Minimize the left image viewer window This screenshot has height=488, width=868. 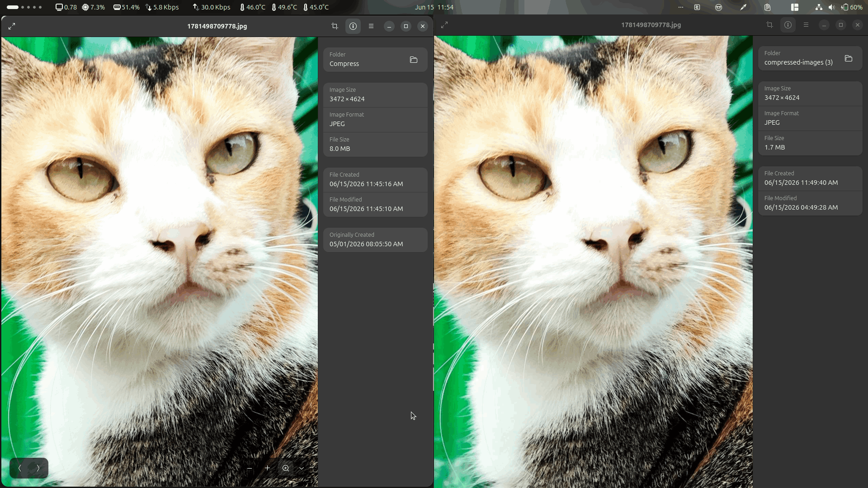[x=389, y=26]
